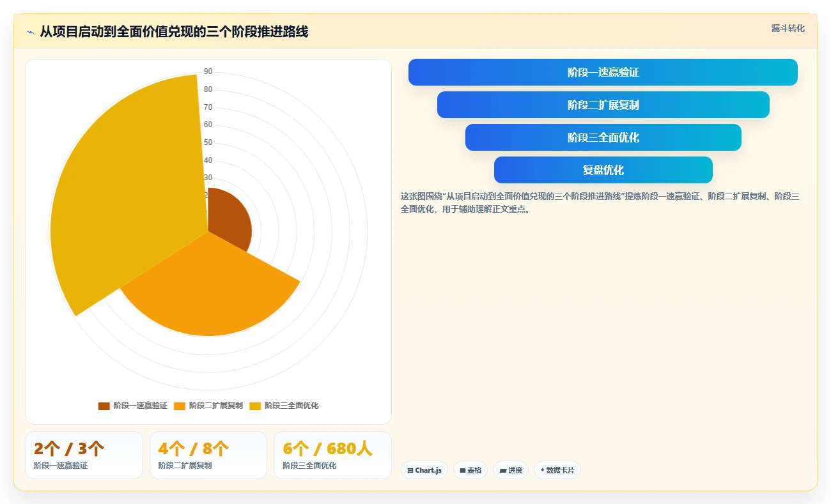Click the 阶段三全面优化 label under 6个 / 680人
Viewport: 831px width, 504px height.
(309, 466)
